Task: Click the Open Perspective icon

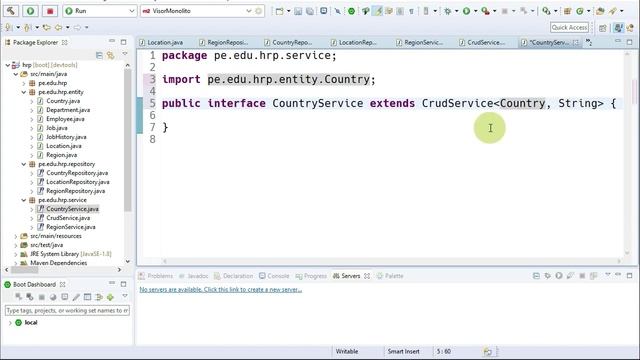Action: (x=602, y=28)
